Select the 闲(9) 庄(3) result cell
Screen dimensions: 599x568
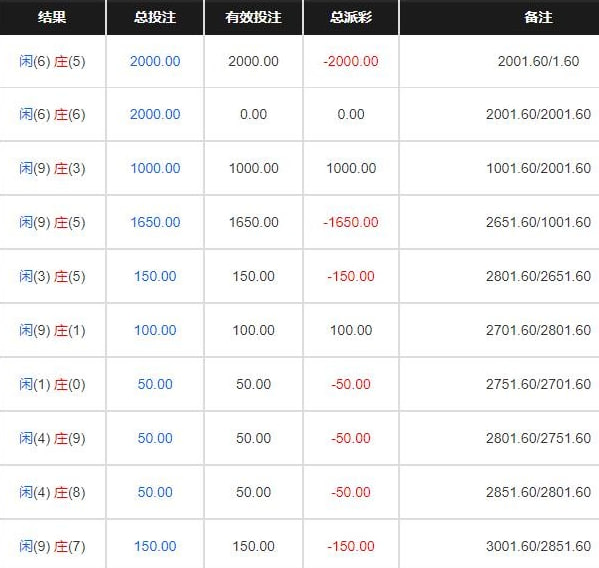[x=52, y=168]
